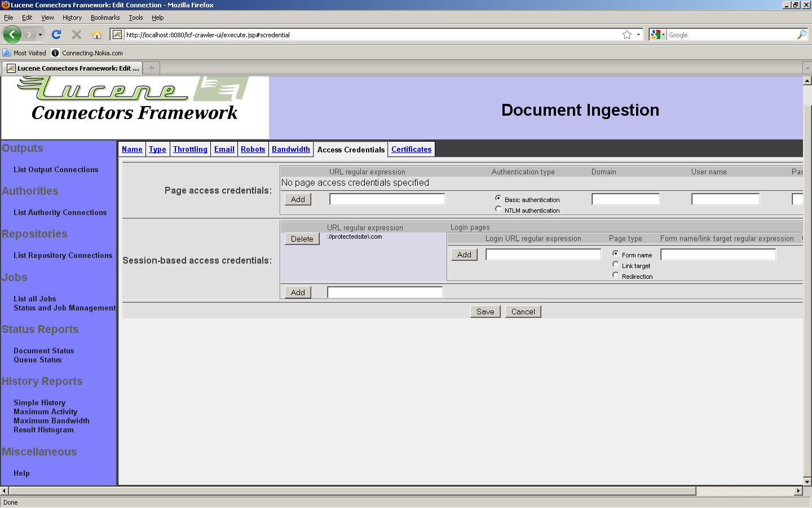The height and width of the screenshot is (508, 812).
Task: Delete the protectedsite.com session credential
Action: [x=302, y=239]
